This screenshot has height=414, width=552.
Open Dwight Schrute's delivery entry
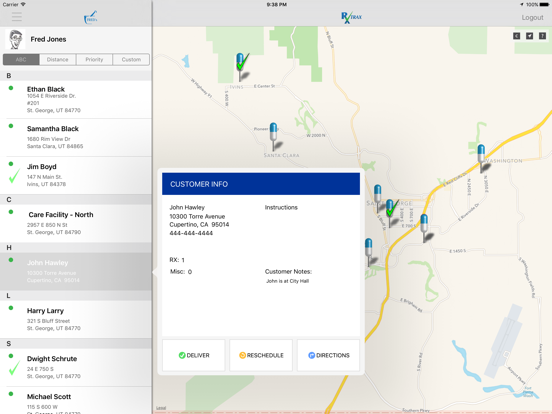(x=76, y=368)
